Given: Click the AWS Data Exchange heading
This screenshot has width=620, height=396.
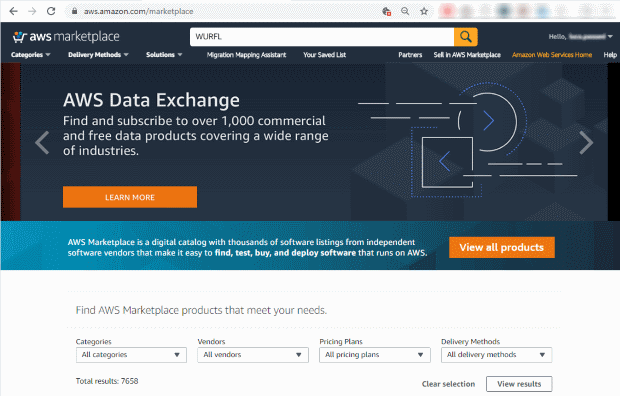Looking at the screenshot, I should (151, 100).
